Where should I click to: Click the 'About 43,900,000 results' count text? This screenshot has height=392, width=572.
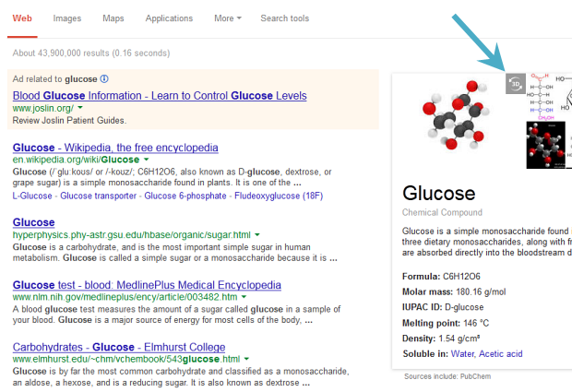91,53
